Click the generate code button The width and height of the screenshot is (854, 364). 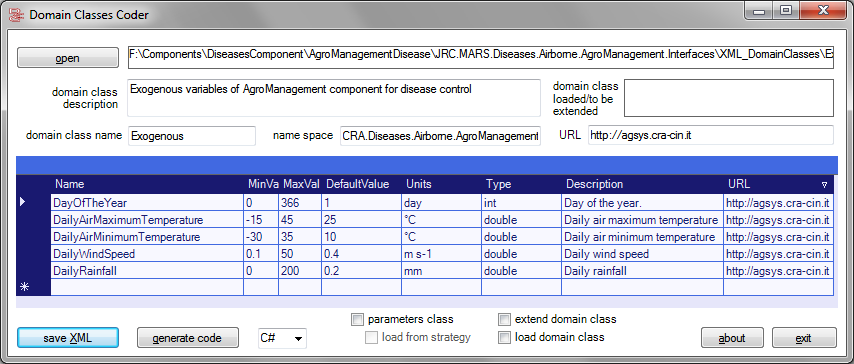[x=187, y=338]
